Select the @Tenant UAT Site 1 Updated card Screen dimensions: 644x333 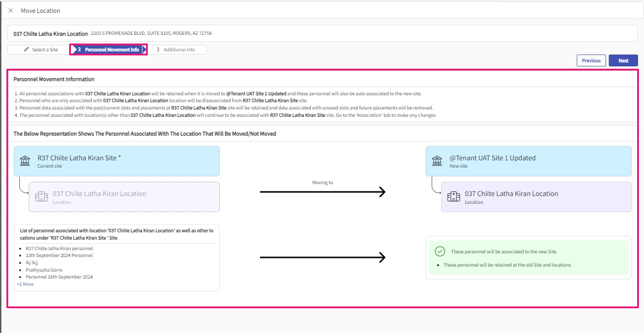pyautogui.click(x=528, y=161)
